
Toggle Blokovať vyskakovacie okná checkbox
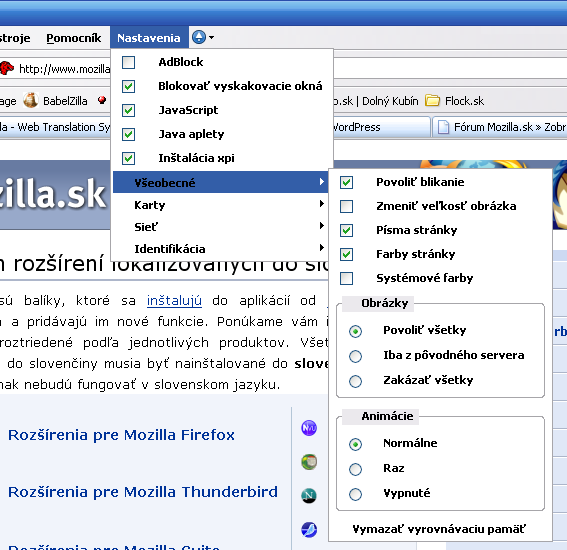click(128, 86)
